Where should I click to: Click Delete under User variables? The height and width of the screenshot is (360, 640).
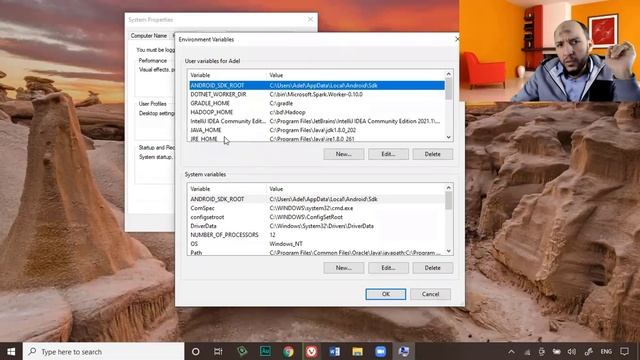(433, 154)
